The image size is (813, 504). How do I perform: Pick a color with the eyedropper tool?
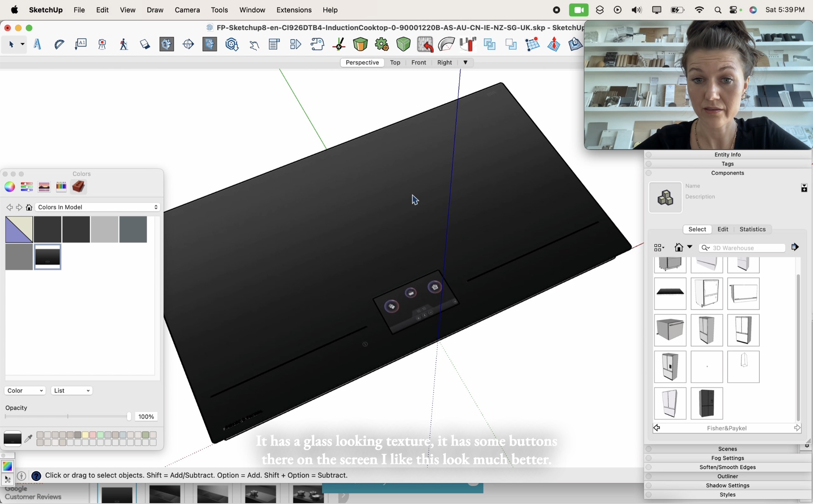28,438
